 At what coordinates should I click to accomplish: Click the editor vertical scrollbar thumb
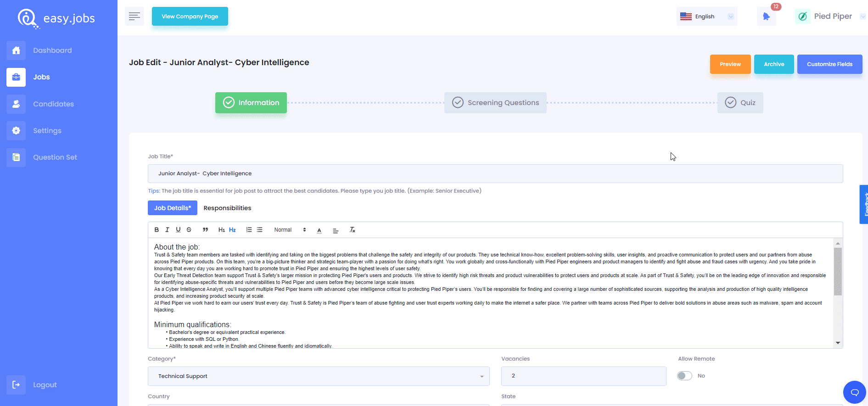838,271
